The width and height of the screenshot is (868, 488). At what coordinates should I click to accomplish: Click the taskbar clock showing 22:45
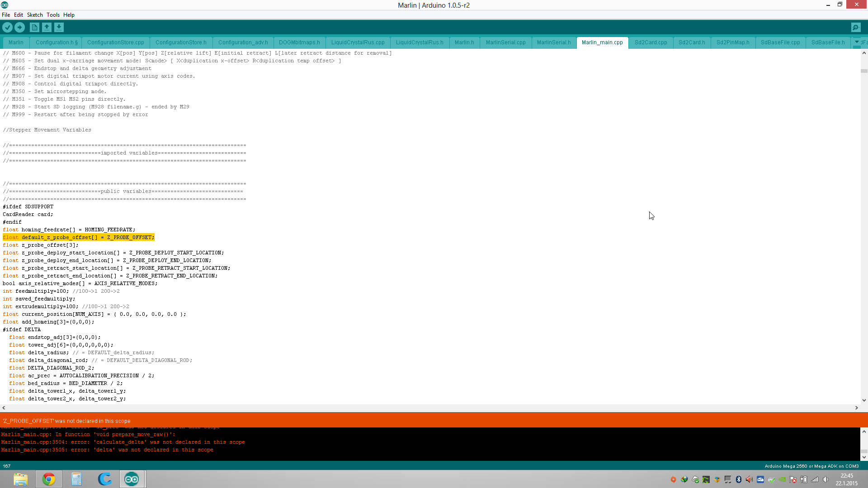[847, 479]
